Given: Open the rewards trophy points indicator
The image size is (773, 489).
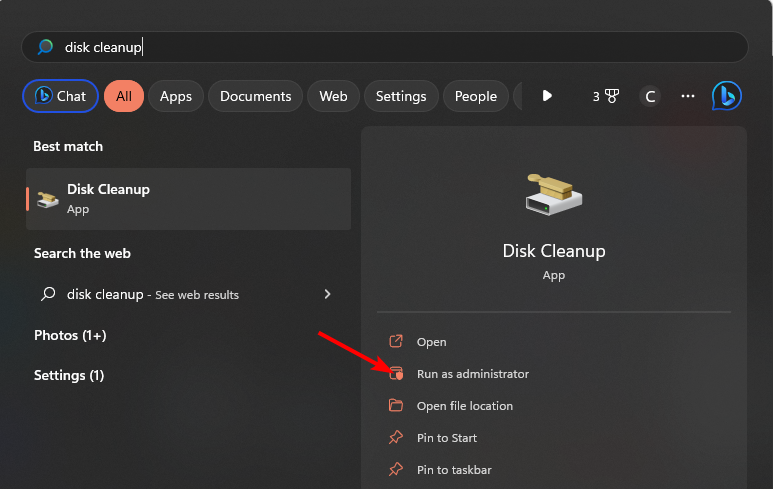Looking at the screenshot, I should coord(605,96).
